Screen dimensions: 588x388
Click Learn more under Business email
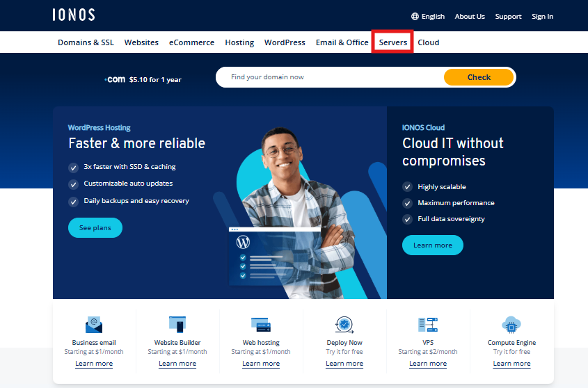coord(94,364)
